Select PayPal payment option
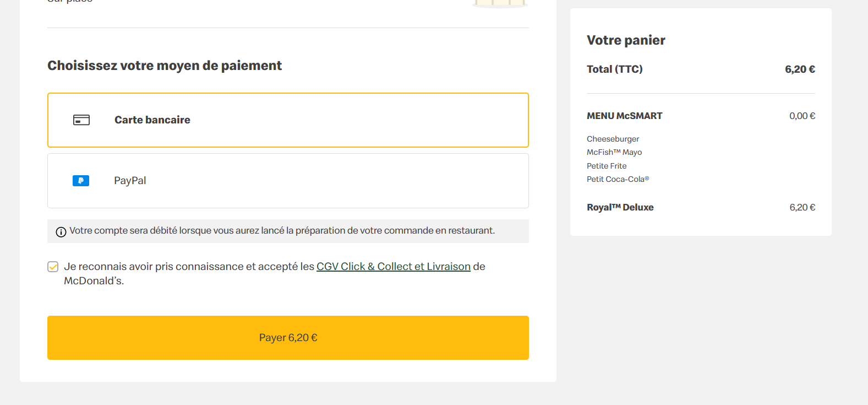 click(288, 181)
